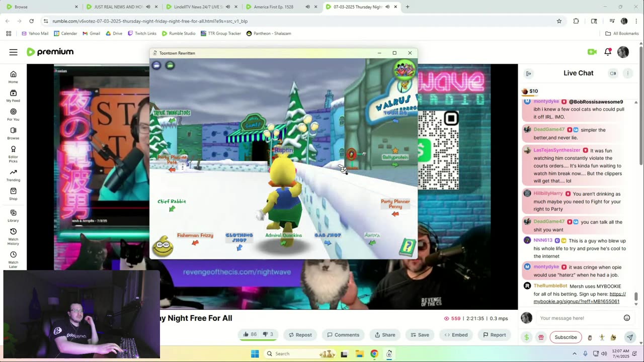Click the Subscribe button in chat
Screen dimensions: 644x362
[566, 337]
